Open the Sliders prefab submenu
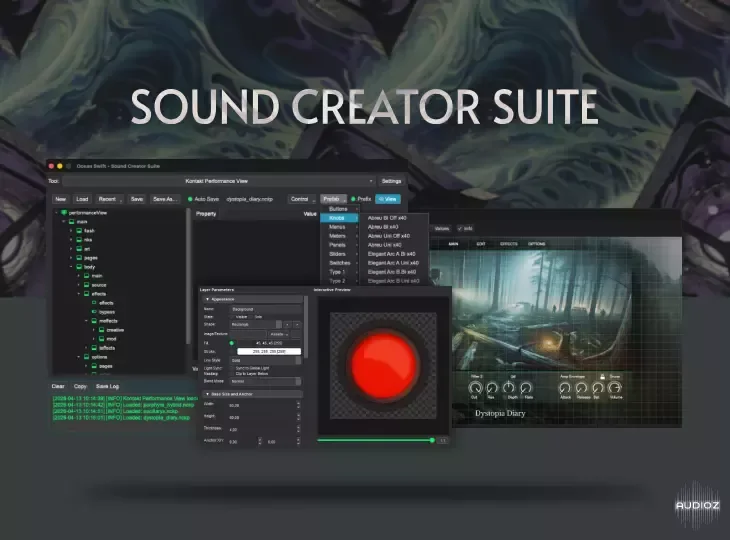The width and height of the screenshot is (730, 540). tap(339, 254)
